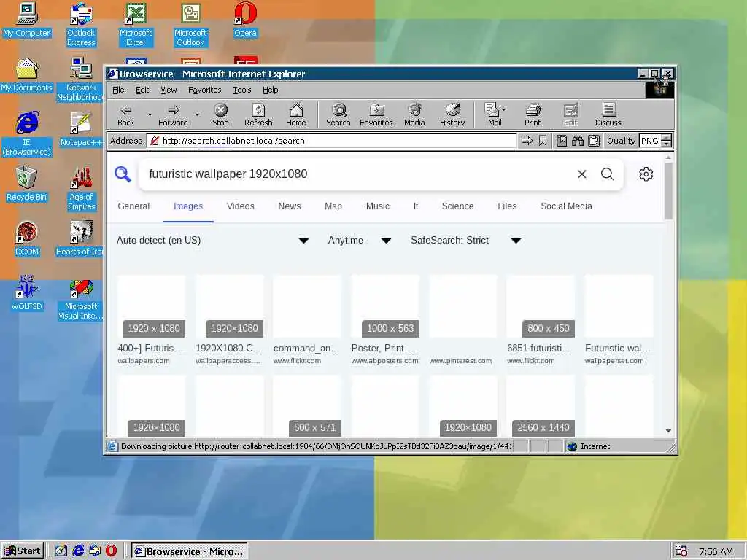
Task: Switch to Map search tab
Action: 333,206
